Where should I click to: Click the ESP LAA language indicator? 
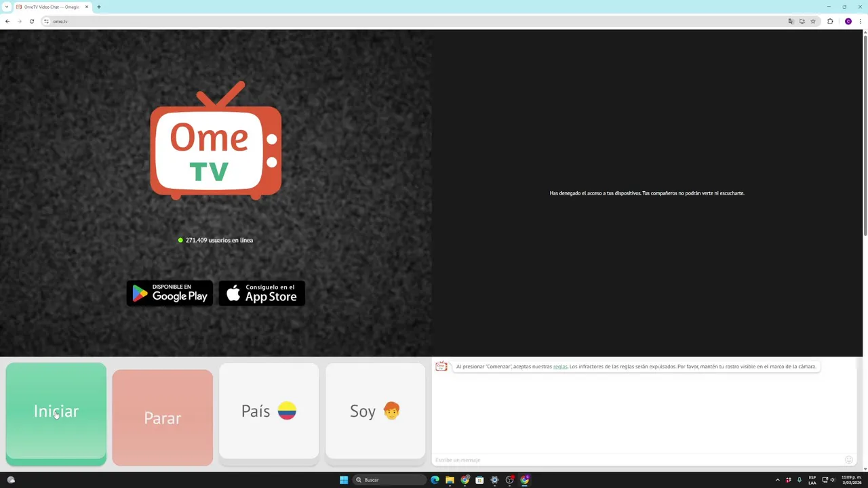coord(812,480)
